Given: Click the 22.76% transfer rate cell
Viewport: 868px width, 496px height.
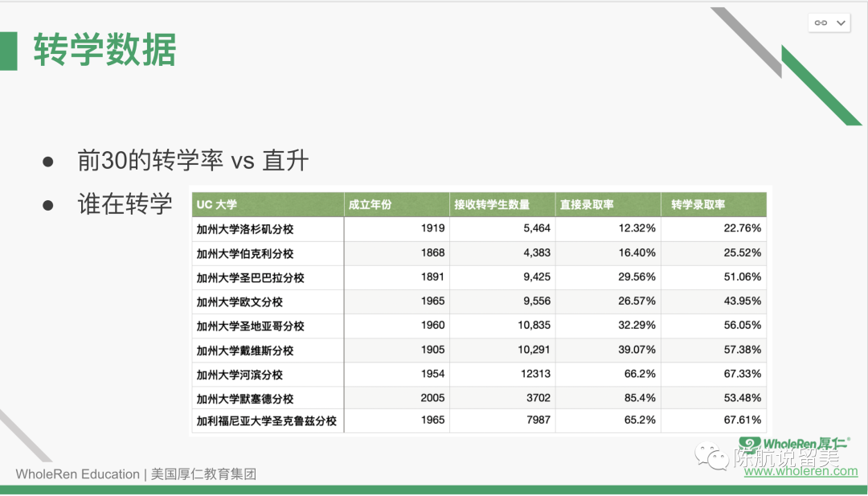Looking at the screenshot, I should click(x=741, y=229).
